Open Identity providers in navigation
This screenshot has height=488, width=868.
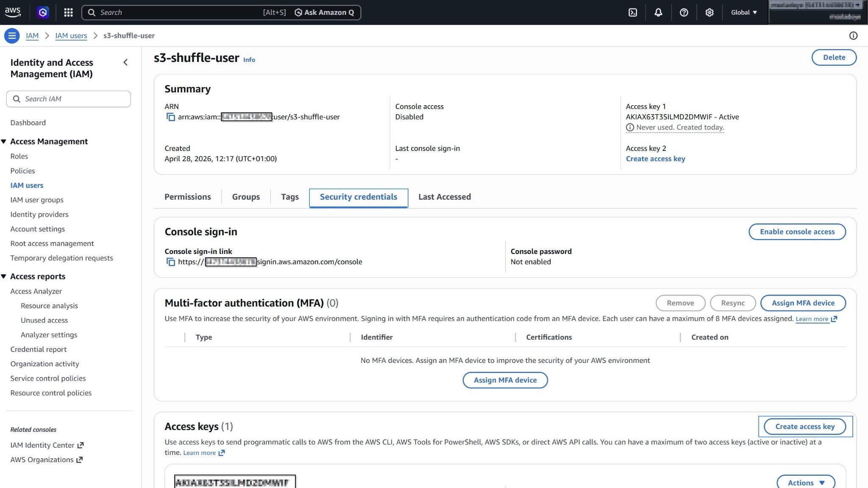[x=39, y=214]
